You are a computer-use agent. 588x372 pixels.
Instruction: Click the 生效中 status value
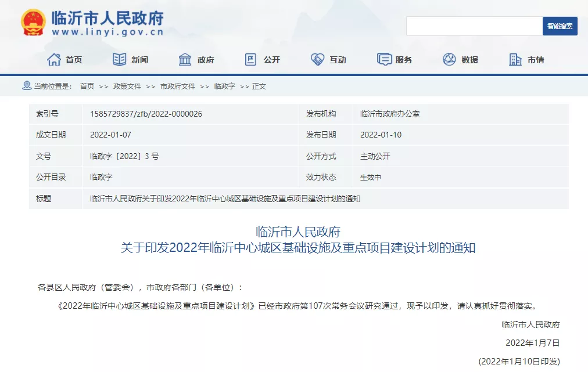[x=371, y=177]
